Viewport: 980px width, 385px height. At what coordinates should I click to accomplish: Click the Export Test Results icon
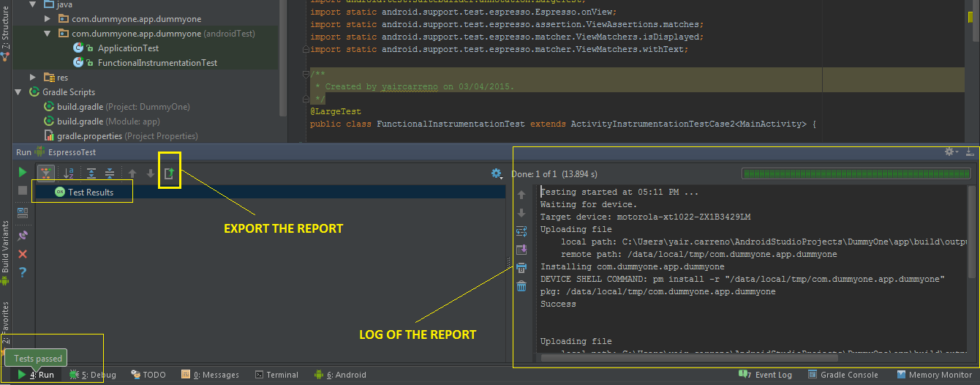click(x=169, y=173)
